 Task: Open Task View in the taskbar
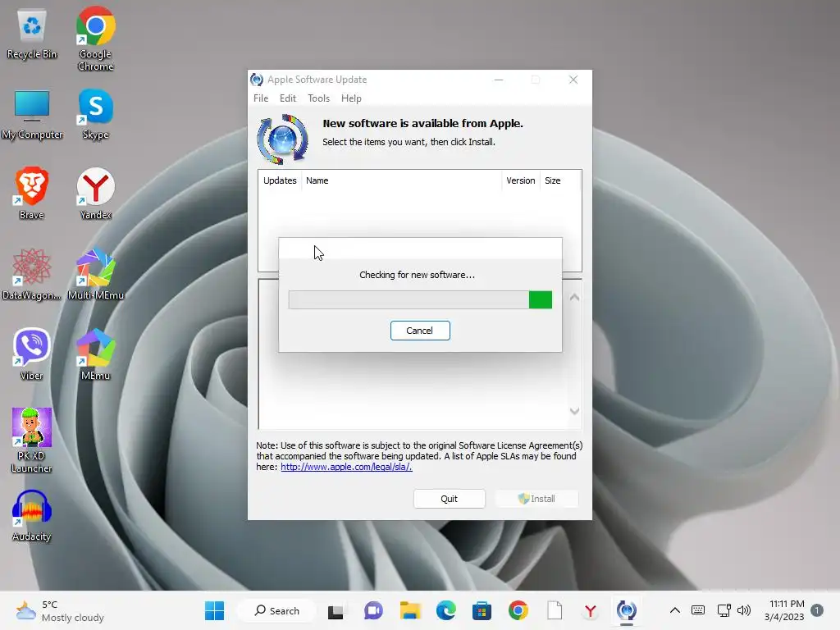point(336,610)
